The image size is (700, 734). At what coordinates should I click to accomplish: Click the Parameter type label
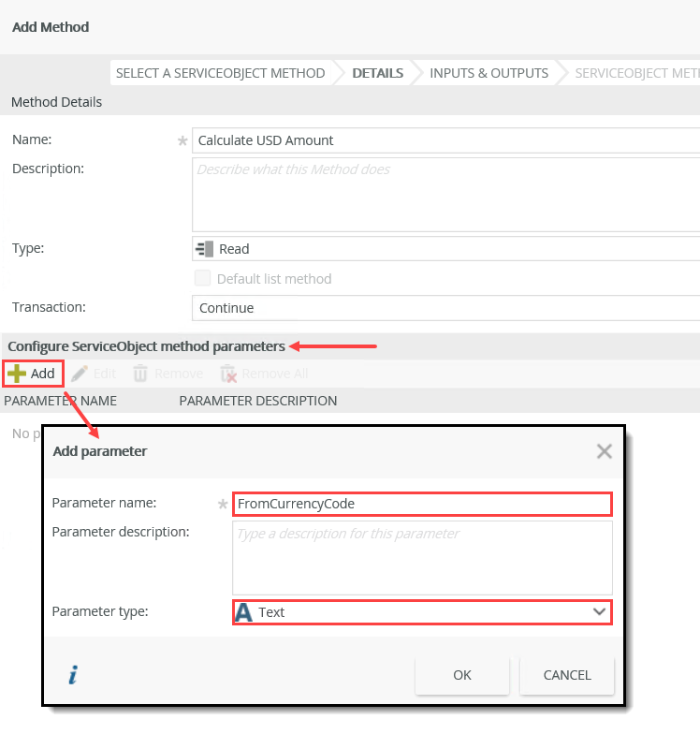click(x=100, y=611)
